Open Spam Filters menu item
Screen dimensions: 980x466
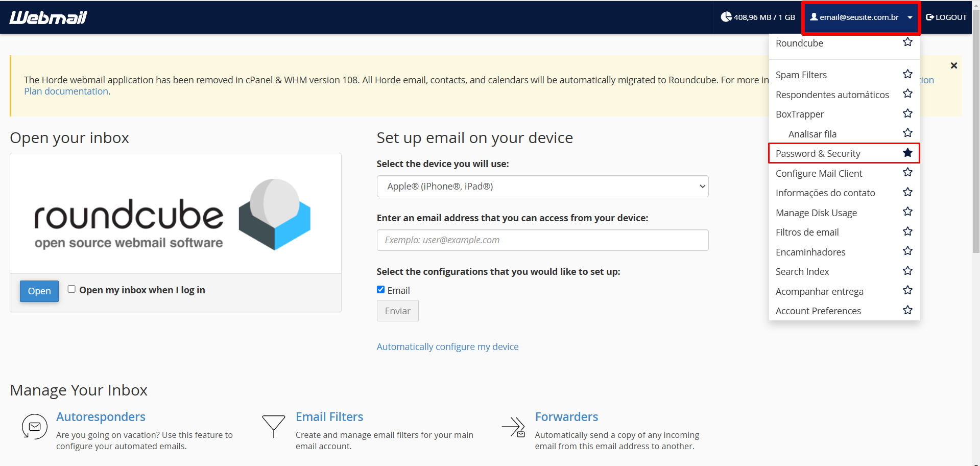(x=801, y=75)
